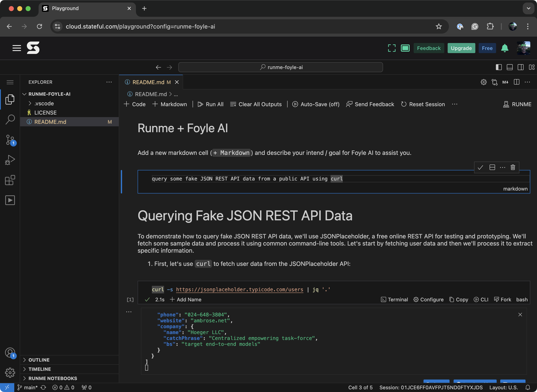Click the Stateful logo in header
This screenshot has height=392, width=537.
pos(33,48)
